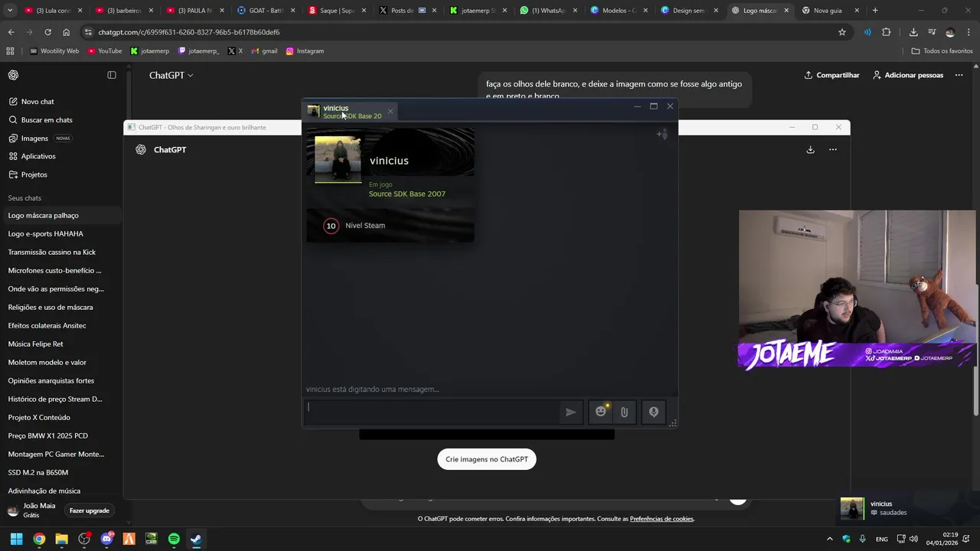Open chat 'Logo e-sports HAHAHA'
The width and height of the screenshot is (980, 551).
coord(61,233)
